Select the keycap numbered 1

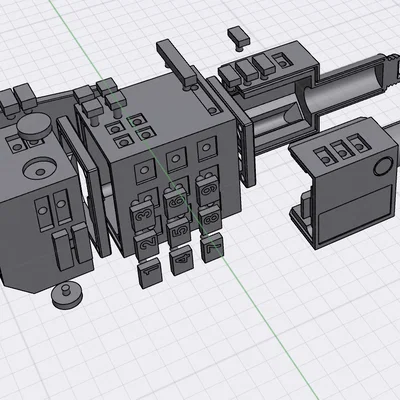(x=150, y=273)
